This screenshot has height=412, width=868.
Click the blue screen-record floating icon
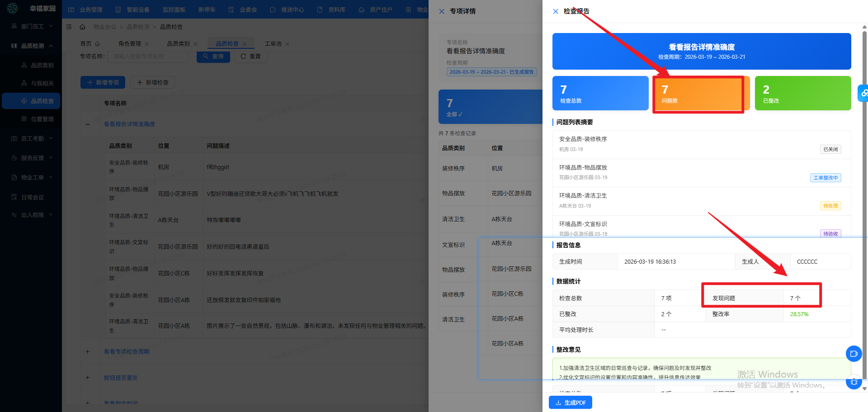point(854,354)
